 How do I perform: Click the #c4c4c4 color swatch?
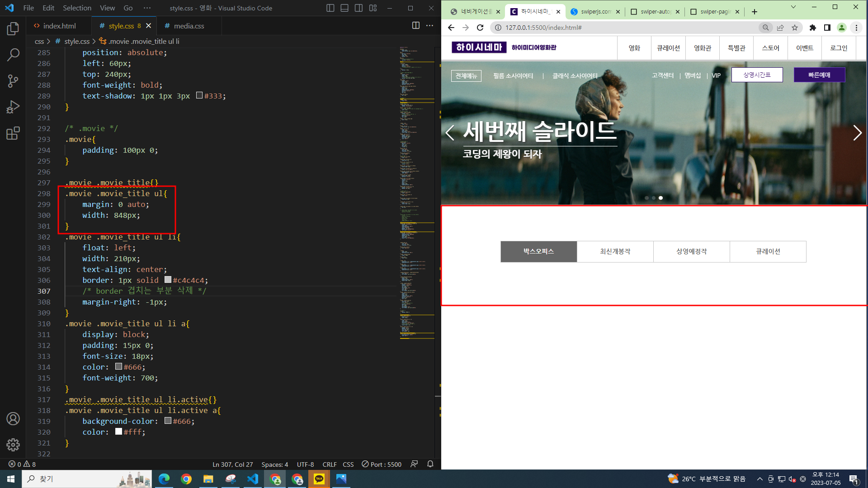[x=168, y=280]
